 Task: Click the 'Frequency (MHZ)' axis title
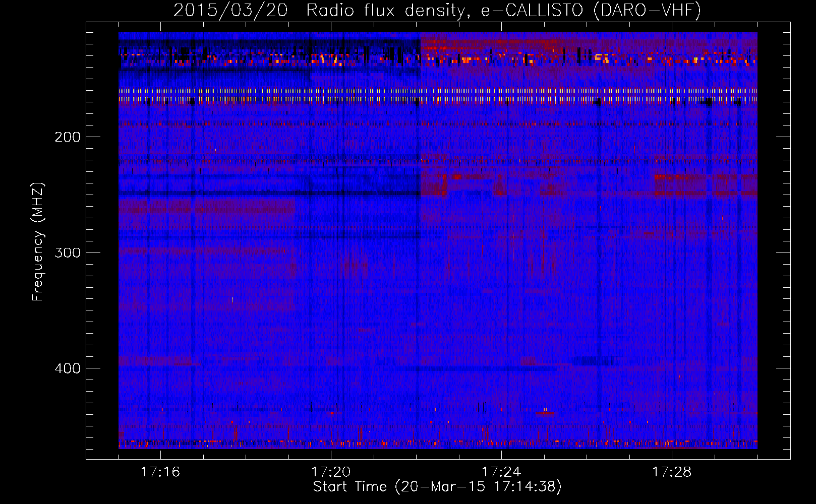point(38,242)
